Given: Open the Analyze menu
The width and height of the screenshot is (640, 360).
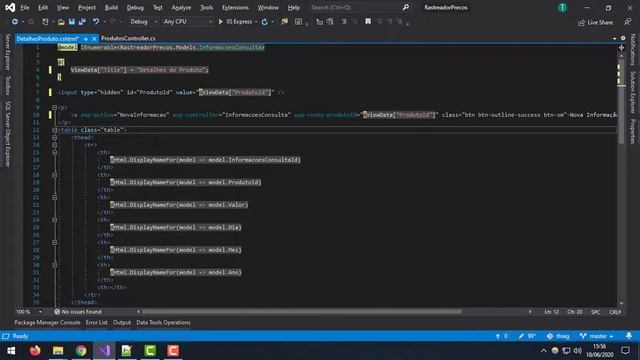Looking at the screenshot, I should tap(181, 7).
